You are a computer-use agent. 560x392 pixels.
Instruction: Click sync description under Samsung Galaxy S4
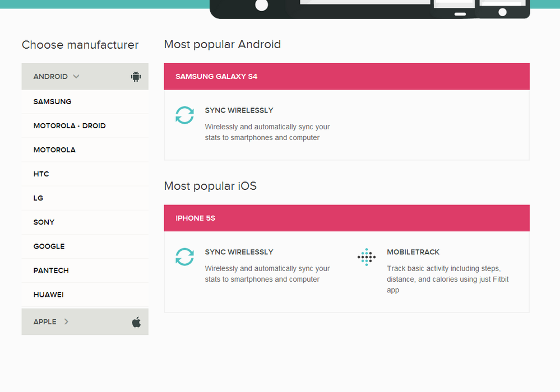tap(267, 132)
